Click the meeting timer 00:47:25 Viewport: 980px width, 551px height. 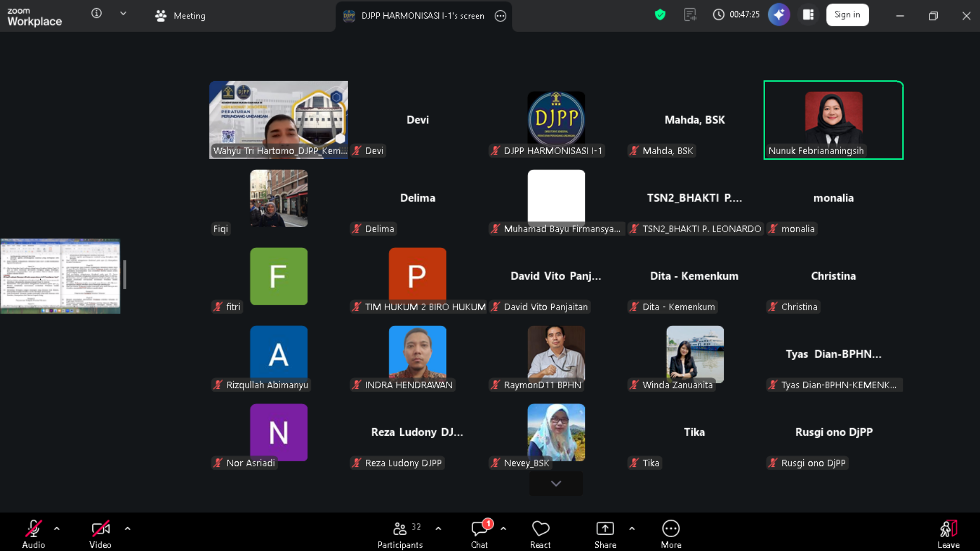coord(736,15)
